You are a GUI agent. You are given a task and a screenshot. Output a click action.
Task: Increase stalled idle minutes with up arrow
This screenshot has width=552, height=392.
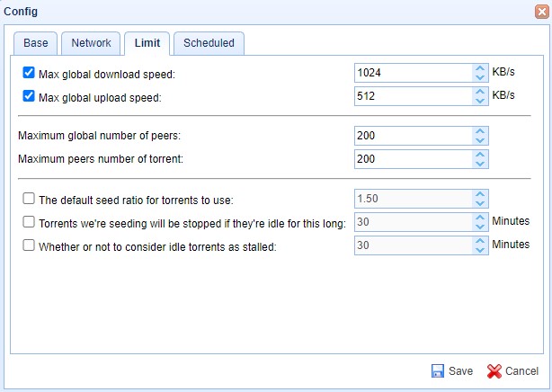coord(480,241)
